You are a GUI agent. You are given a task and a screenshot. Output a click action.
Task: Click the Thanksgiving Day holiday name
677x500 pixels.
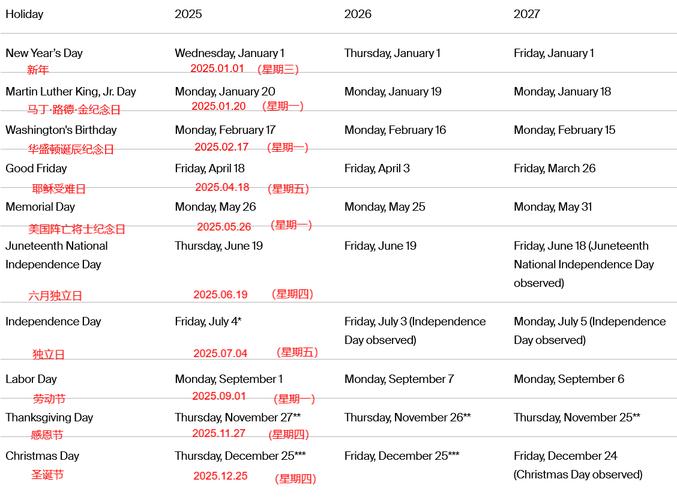tap(49, 418)
